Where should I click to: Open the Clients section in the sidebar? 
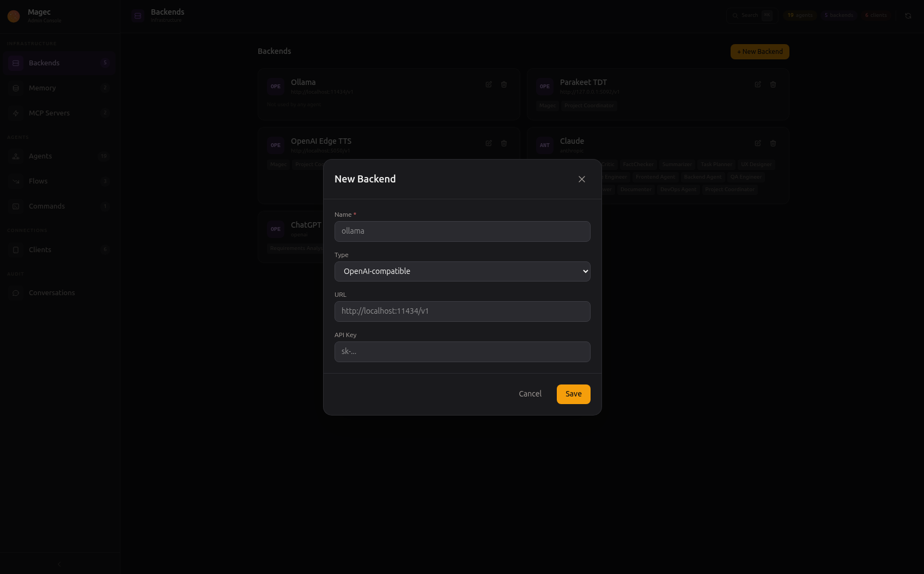pos(40,249)
